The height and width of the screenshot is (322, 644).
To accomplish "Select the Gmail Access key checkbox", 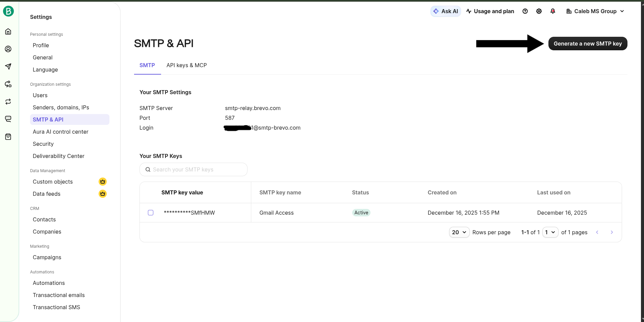I will pos(151,213).
